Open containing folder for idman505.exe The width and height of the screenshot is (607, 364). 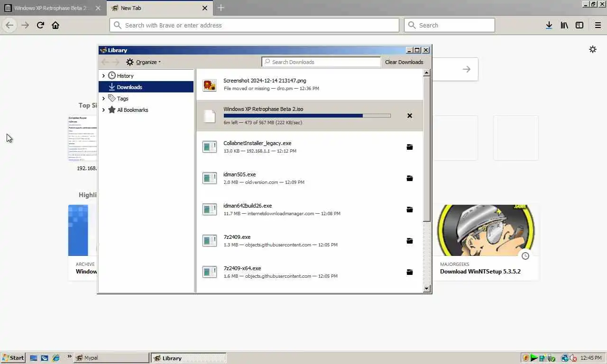coord(410,178)
